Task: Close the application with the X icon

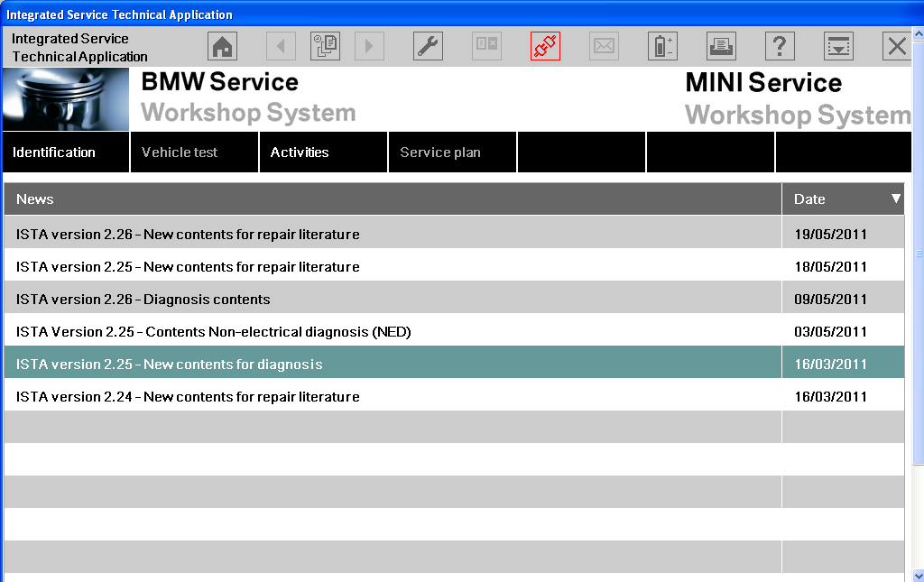Action: 897,46
